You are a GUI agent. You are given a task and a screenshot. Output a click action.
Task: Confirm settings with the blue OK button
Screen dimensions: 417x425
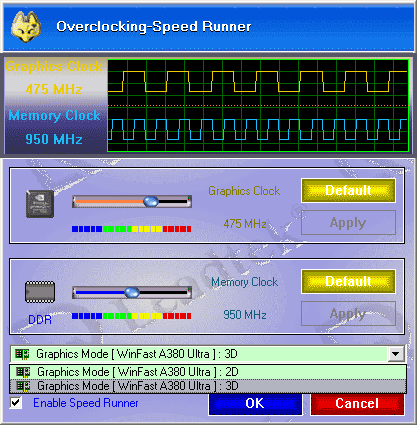(x=255, y=403)
